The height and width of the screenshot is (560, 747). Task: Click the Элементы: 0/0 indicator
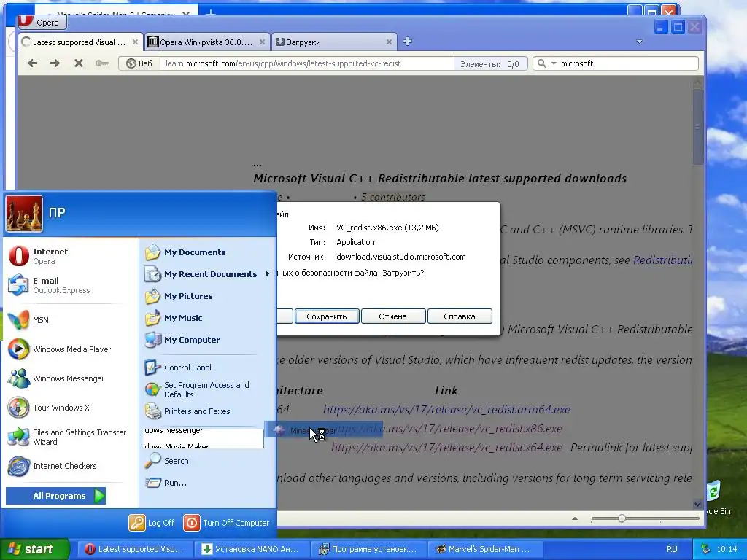[x=490, y=63]
